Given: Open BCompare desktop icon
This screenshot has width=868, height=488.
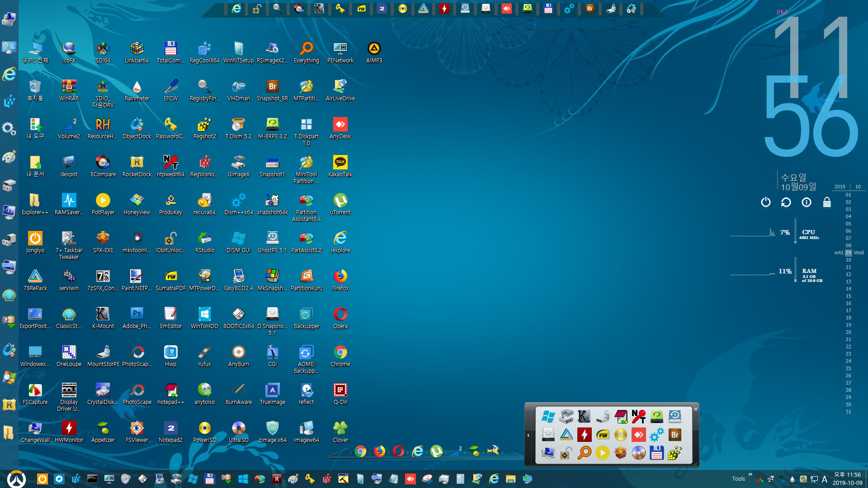Looking at the screenshot, I should (x=103, y=166).
